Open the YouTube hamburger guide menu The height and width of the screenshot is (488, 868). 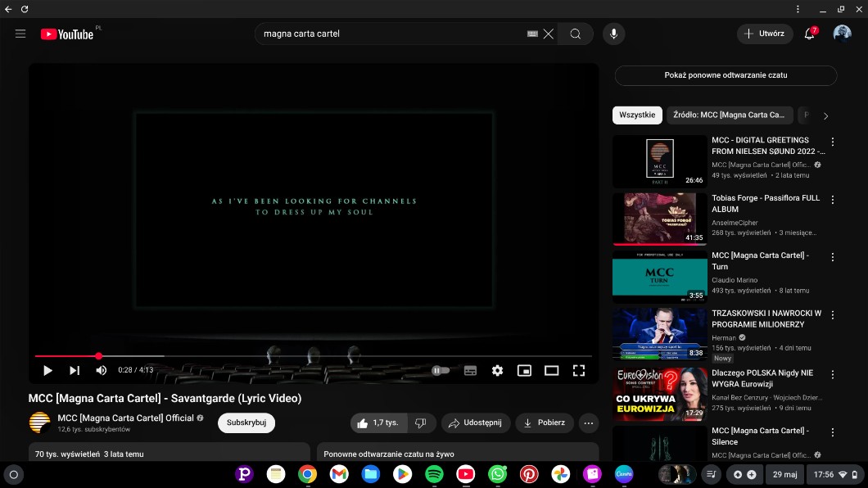[x=20, y=34]
